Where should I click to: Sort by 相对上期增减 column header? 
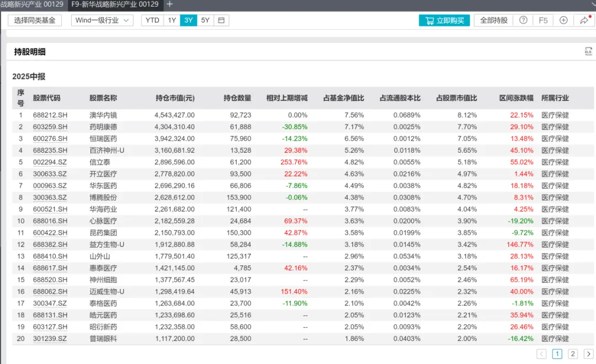[x=287, y=98]
